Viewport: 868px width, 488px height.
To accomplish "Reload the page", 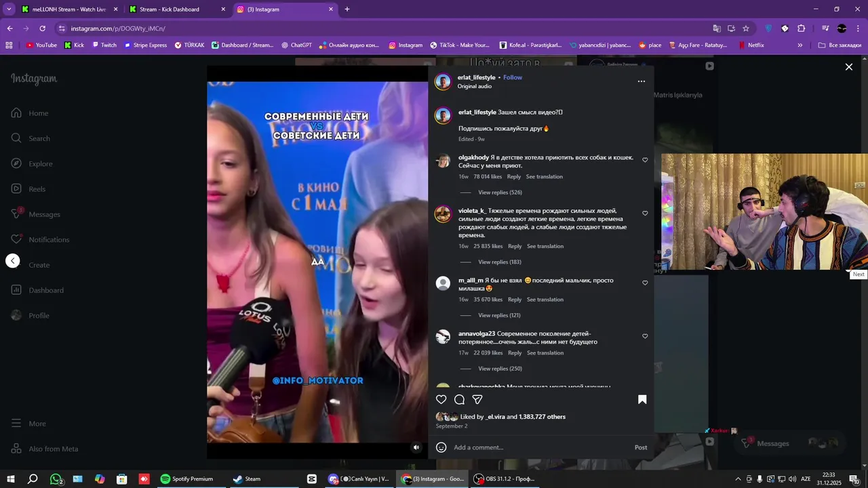I will coord(42,28).
